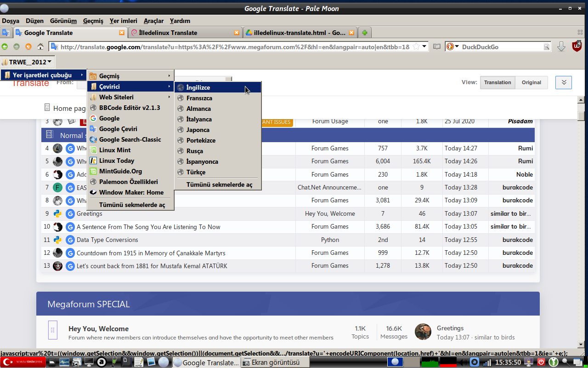Open the Dosya menu
The image size is (588, 368).
[x=11, y=21]
